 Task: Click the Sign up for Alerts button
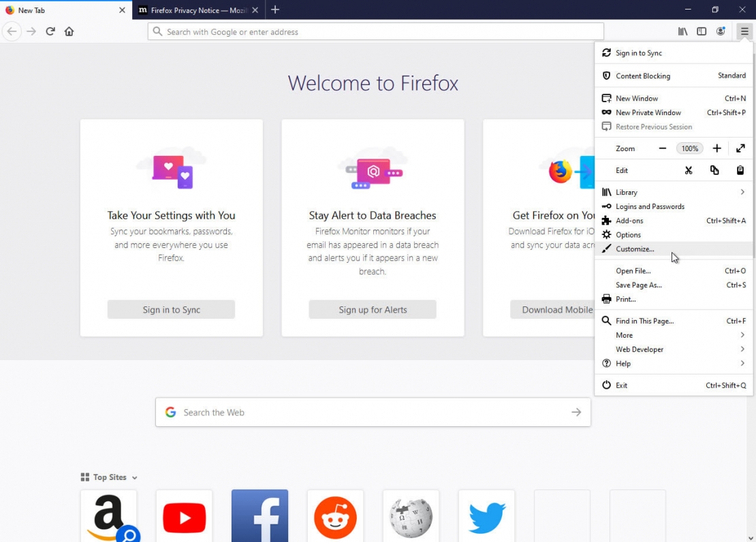(372, 309)
